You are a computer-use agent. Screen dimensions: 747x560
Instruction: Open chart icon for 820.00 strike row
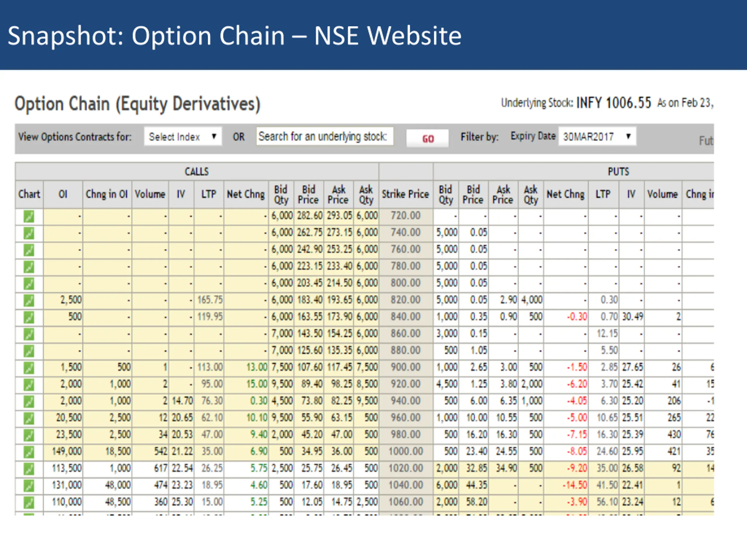(x=29, y=300)
